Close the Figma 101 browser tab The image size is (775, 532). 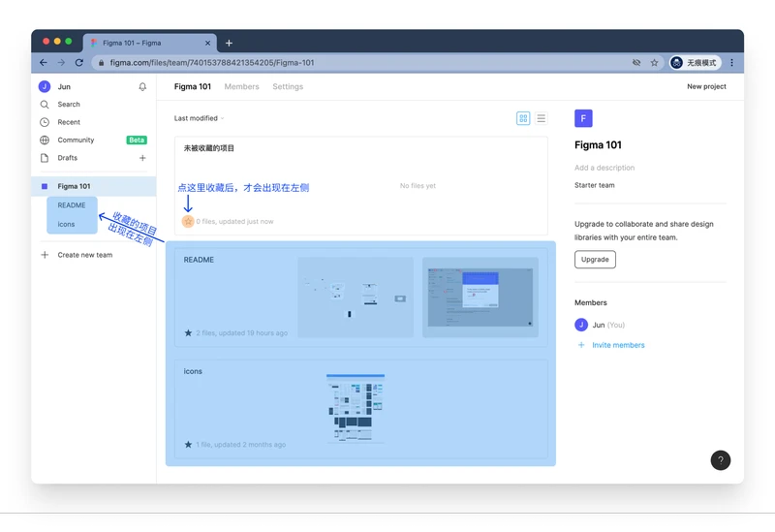207,43
